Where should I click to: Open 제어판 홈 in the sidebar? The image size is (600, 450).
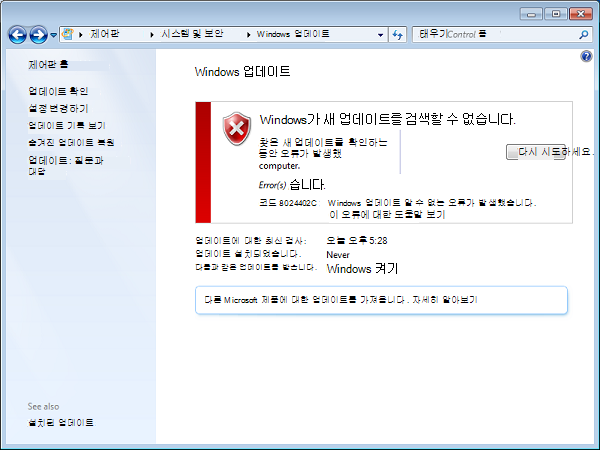click(48, 65)
